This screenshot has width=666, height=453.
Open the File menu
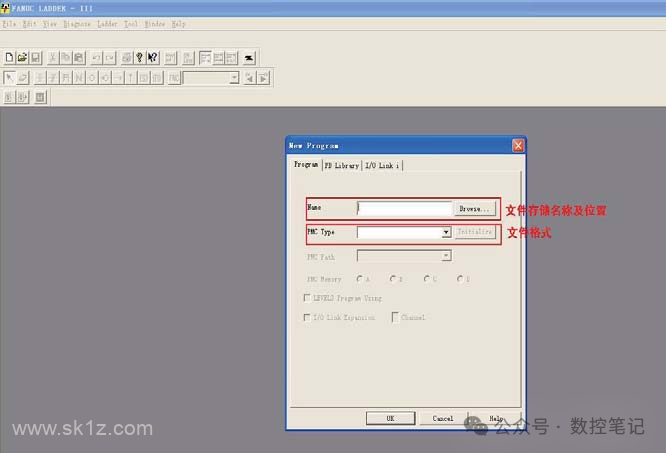click(9, 24)
